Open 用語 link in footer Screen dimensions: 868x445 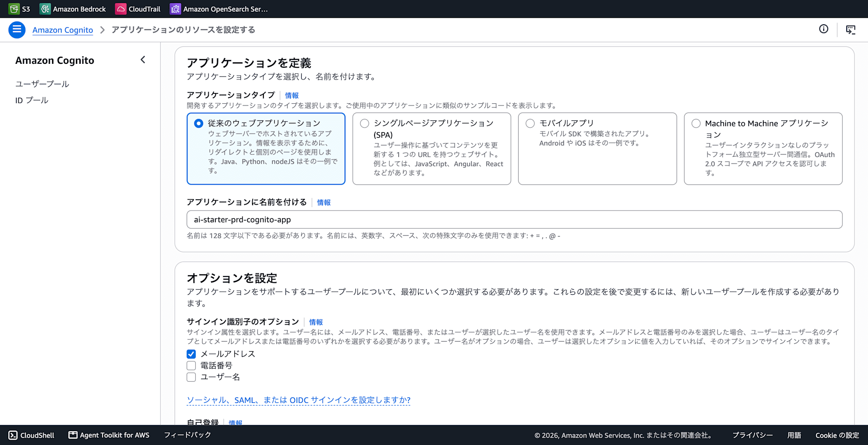[794, 435]
